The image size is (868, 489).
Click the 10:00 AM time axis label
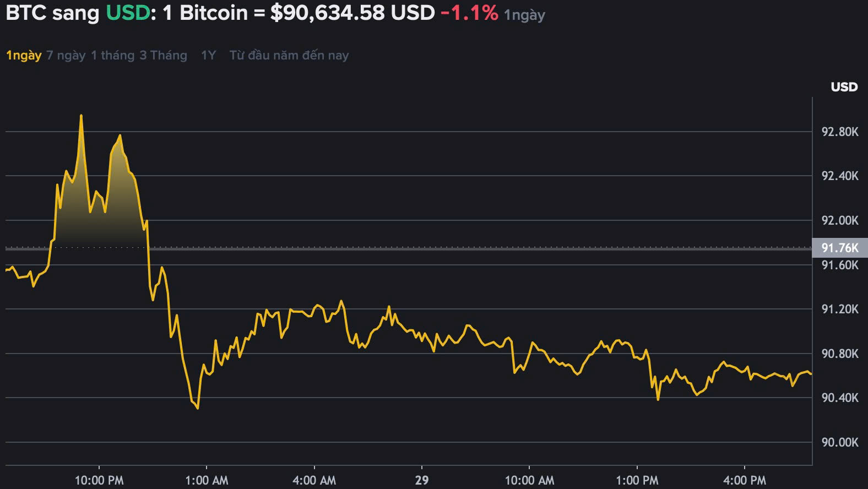point(529,480)
